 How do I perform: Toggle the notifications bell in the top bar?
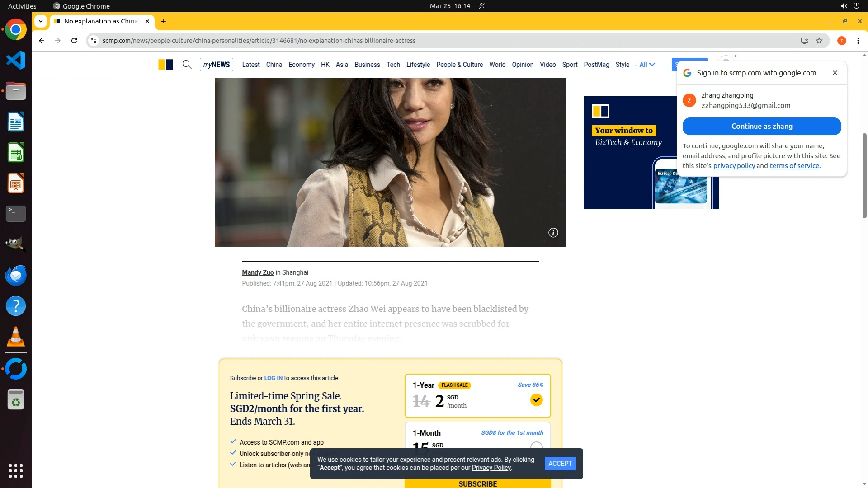tap(481, 6)
